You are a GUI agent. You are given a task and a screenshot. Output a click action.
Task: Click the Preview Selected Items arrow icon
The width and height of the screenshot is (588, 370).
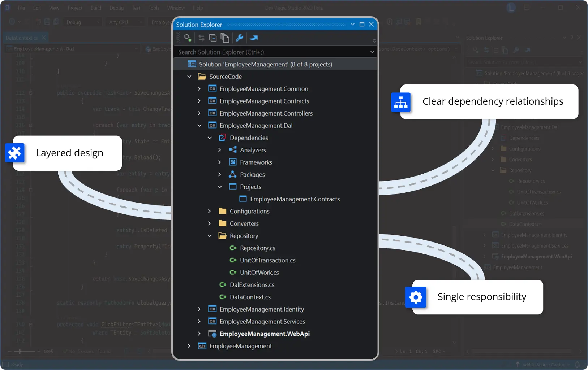254,38
